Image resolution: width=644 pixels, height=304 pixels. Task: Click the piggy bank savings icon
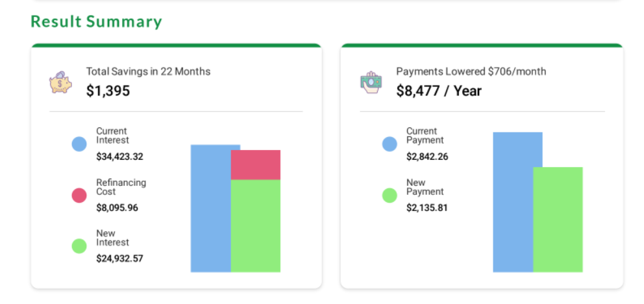(60, 82)
